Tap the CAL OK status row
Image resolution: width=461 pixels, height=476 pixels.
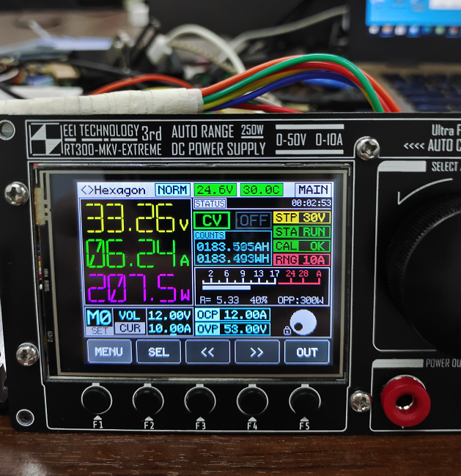[302, 246]
